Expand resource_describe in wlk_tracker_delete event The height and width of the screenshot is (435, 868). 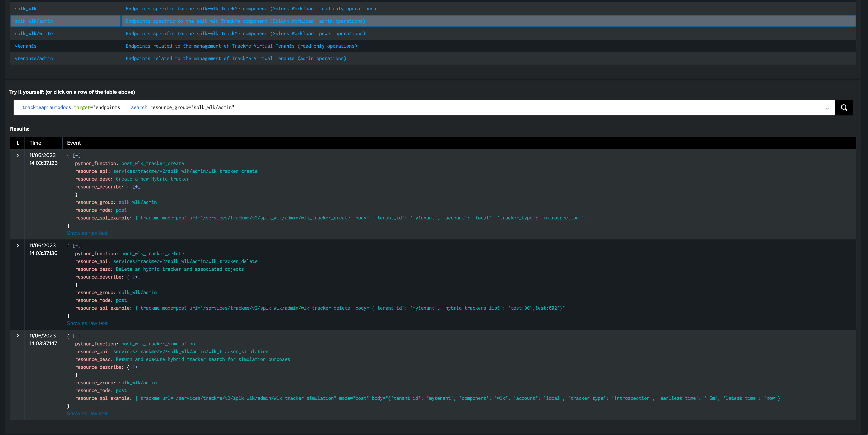136,277
